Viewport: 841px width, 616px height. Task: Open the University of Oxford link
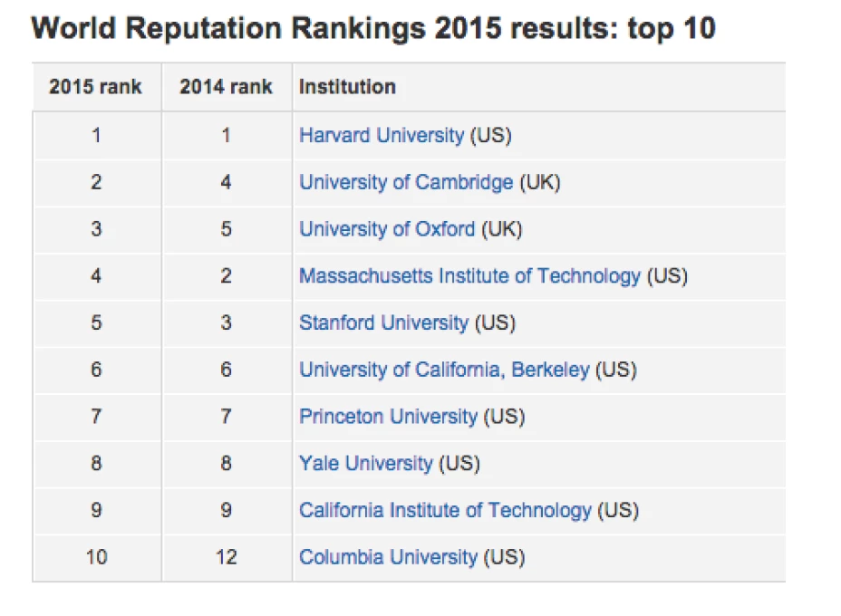point(387,229)
